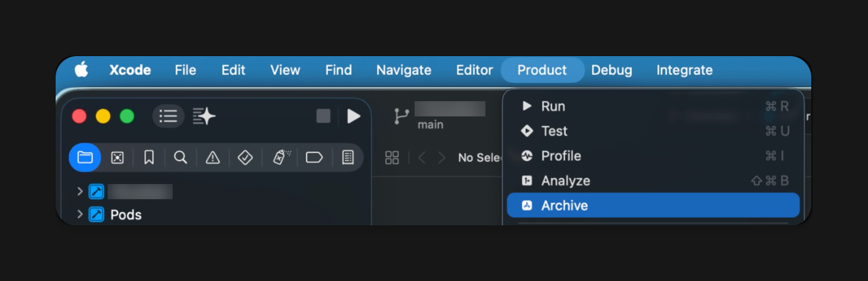Expand the Pods project chevron
Image resolution: width=868 pixels, height=281 pixels.
80,214
